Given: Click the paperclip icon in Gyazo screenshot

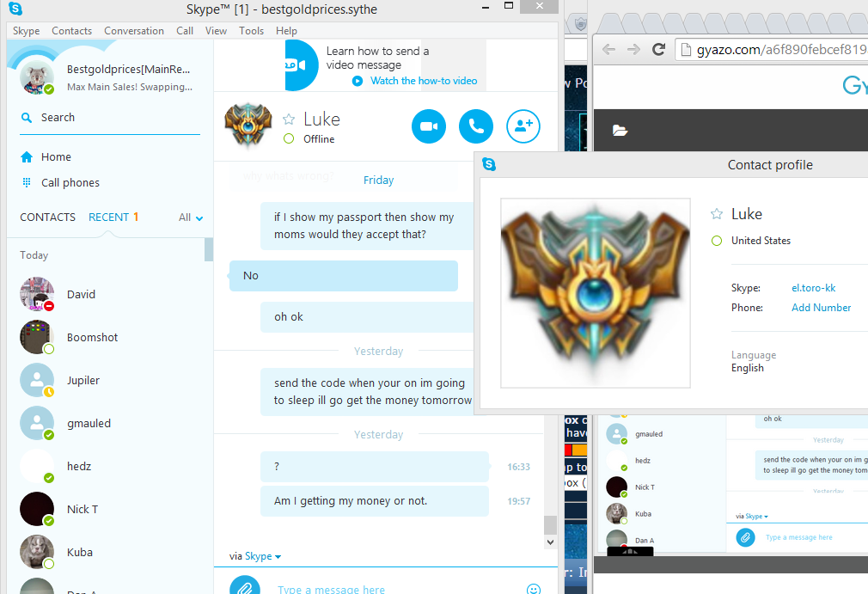Looking at the screenshot, I should point(746,537).
